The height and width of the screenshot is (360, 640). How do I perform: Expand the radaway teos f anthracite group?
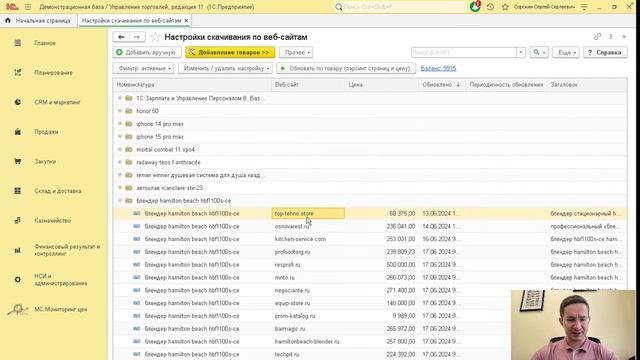click(120, 162)
